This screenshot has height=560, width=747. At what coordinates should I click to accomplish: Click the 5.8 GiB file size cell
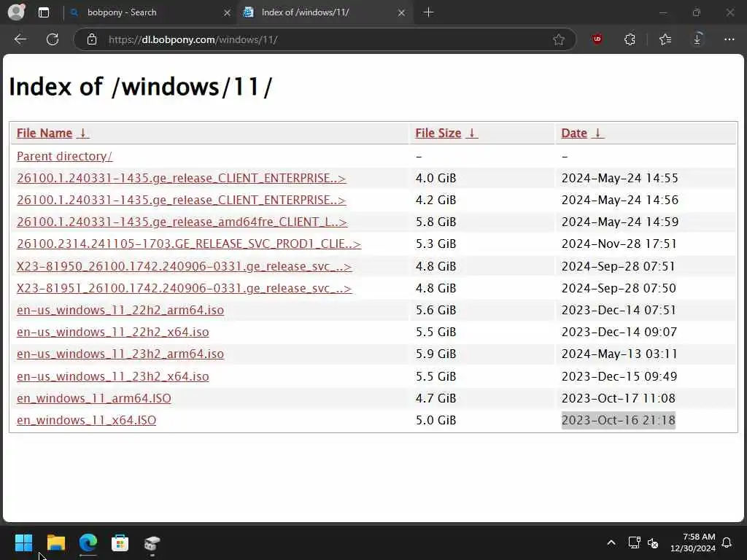pos(436,222)
